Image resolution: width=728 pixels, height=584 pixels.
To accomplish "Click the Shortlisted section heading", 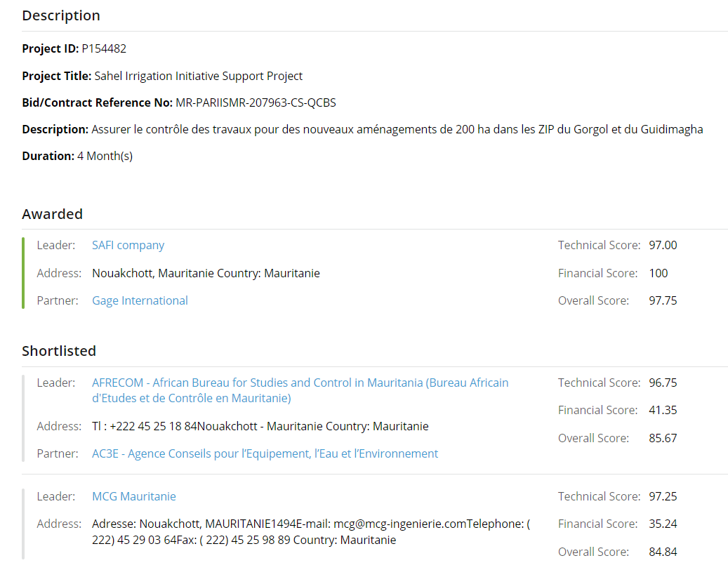I will (x=59, y=351).
